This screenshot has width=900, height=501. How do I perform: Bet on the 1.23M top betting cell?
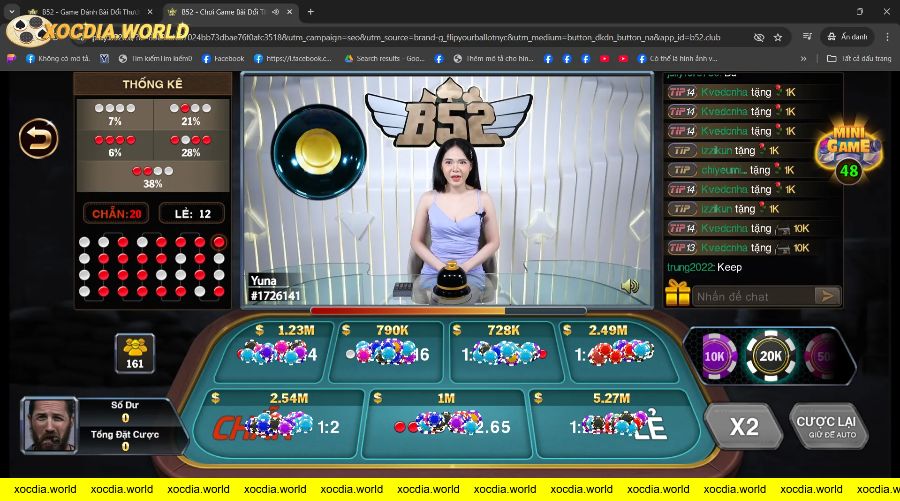(276, 352)
